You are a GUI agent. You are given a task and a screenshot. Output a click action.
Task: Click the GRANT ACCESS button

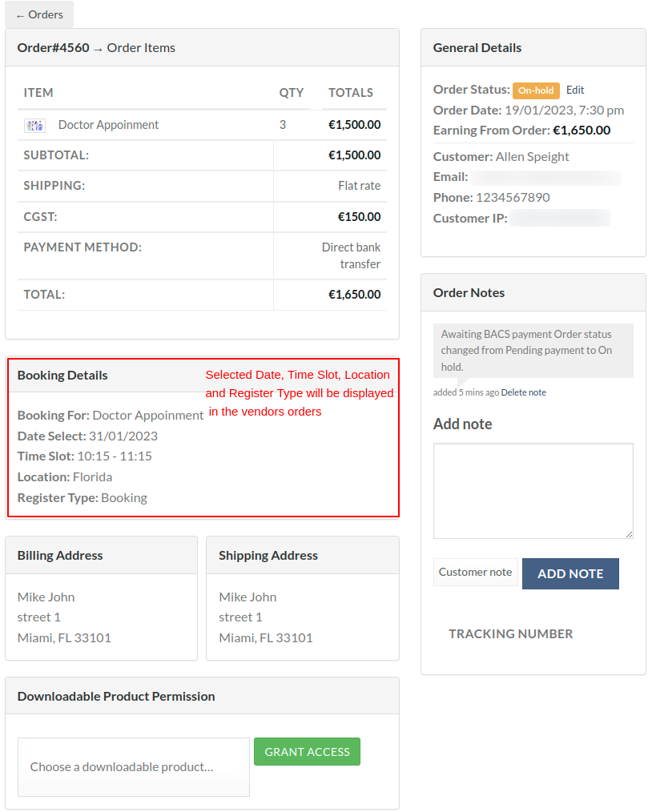pos(307,752)
